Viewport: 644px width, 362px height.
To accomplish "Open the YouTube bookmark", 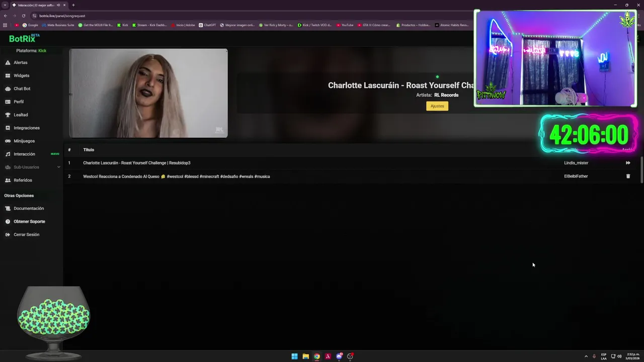I will pyautogui.click(x=345, y=25).
